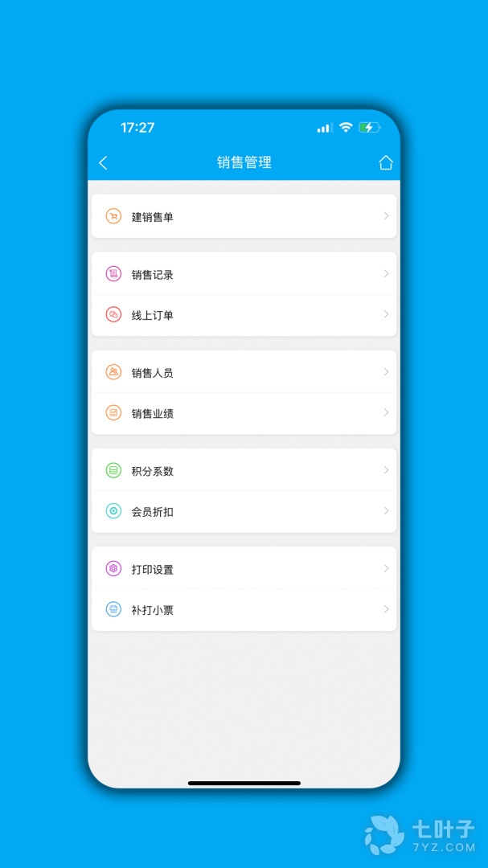Tap the green 积分系数 coins icon
This screenshot has width=488, height=868.
point(113,471)
